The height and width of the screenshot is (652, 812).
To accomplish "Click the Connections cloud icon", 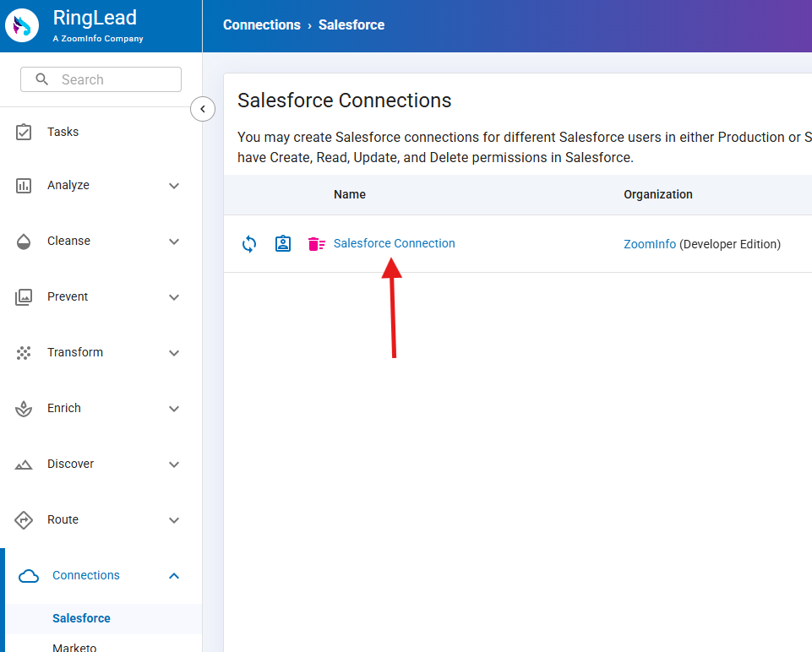I will (29, 576).
